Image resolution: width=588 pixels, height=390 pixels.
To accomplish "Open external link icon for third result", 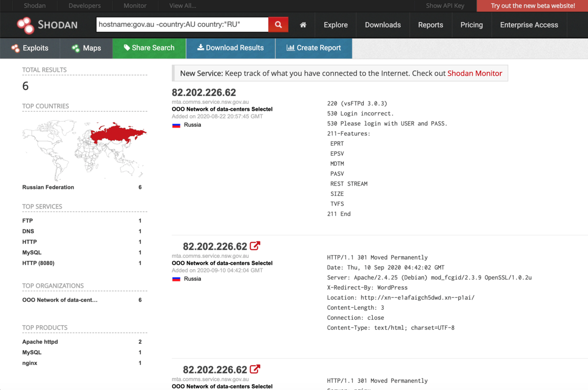I will coord(255,369).
